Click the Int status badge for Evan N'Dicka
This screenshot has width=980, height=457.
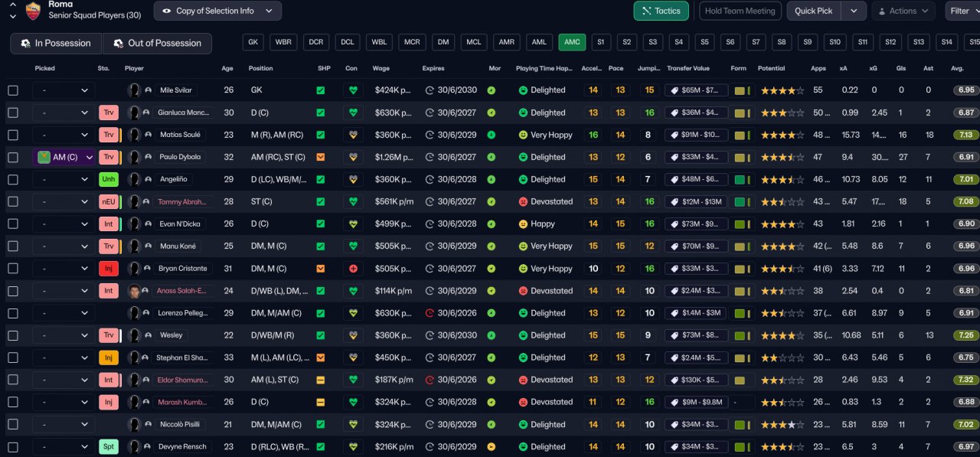click(109, 224)
